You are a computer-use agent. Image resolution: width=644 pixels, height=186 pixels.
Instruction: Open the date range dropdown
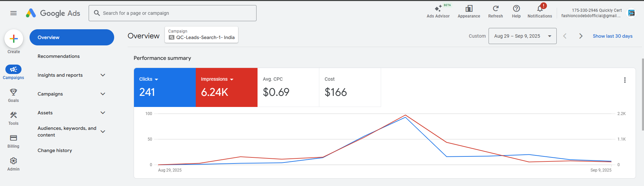[522, 36]
